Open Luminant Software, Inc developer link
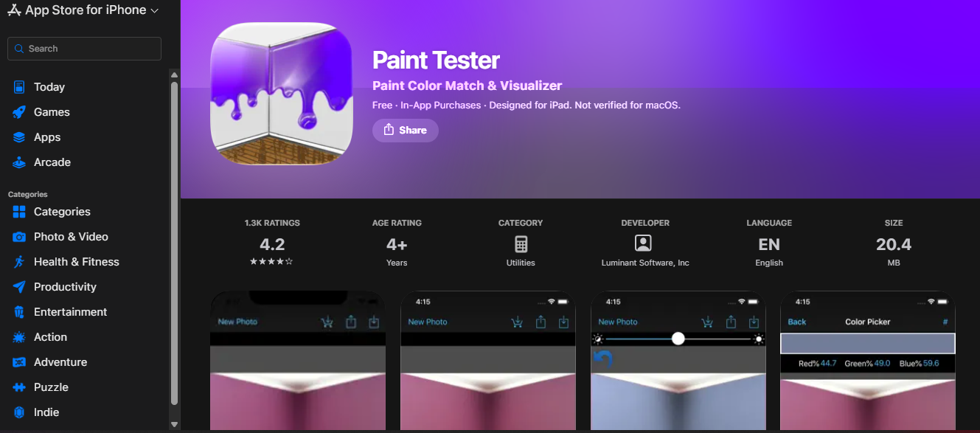 tap(645, 263)
